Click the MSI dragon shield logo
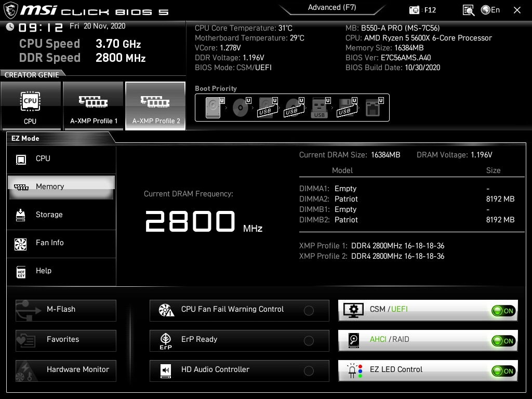Screen dimensions: 532x399 [10, 10]
